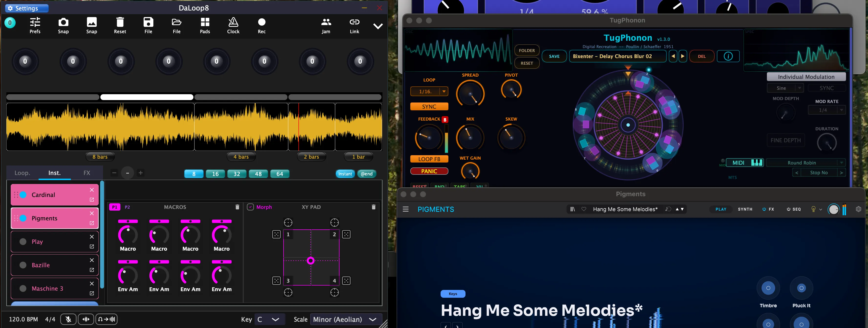Open Pigments PLAY tab

point(721,209)
